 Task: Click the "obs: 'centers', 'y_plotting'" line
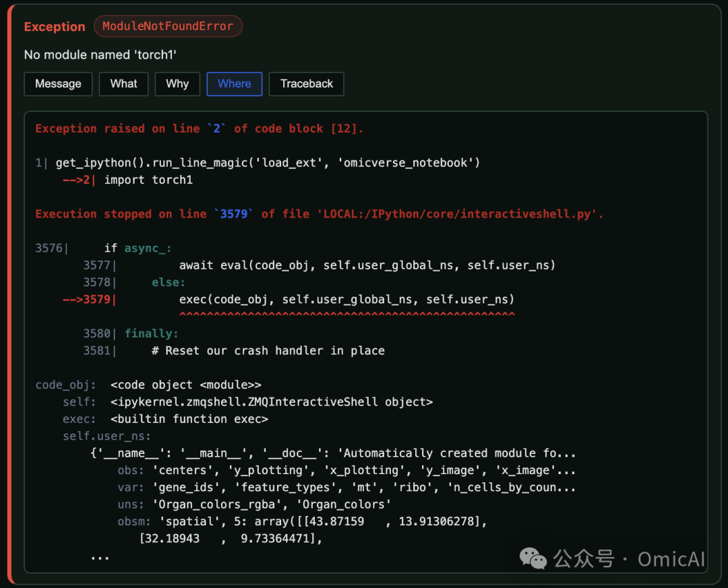click(346, 471)
